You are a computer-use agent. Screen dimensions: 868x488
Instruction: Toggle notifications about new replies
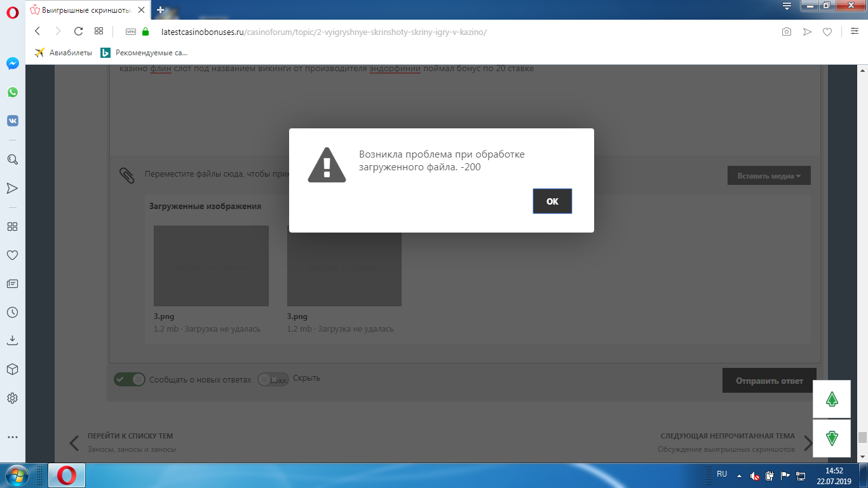pos(130,379)
